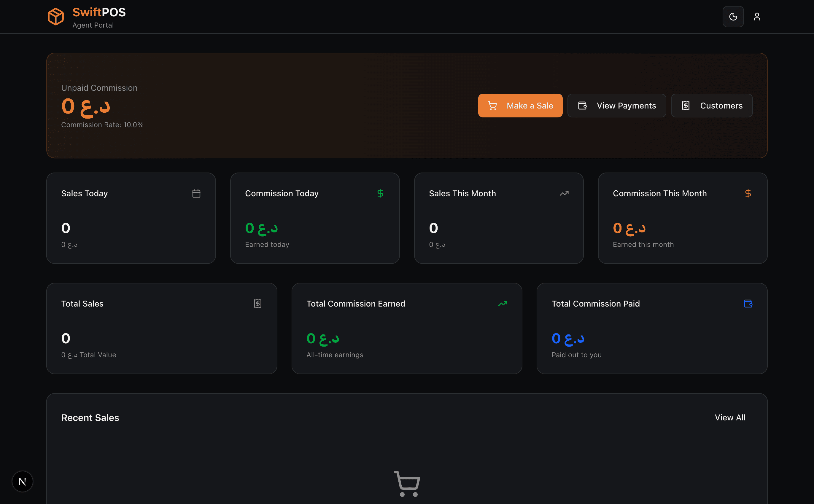Click the orange dollar icon in Commission This Month
Viewport: 814px width, 504px height.
pos(748,193)
